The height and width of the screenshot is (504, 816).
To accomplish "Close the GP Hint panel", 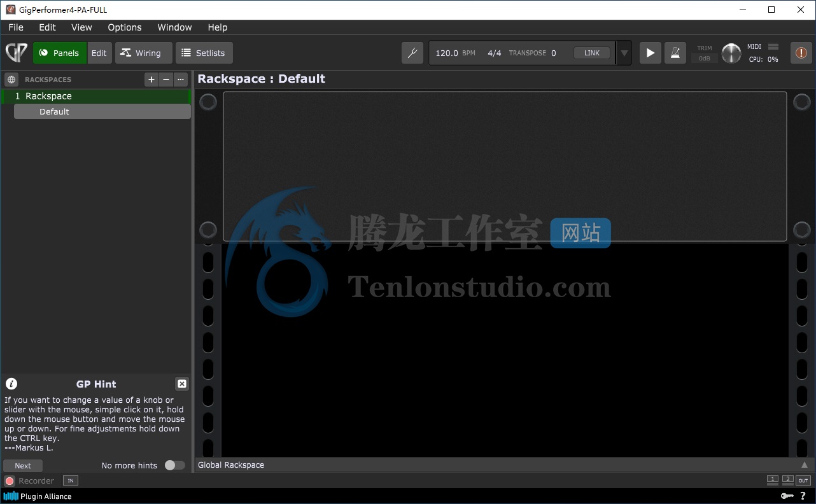I will (182, 384).
